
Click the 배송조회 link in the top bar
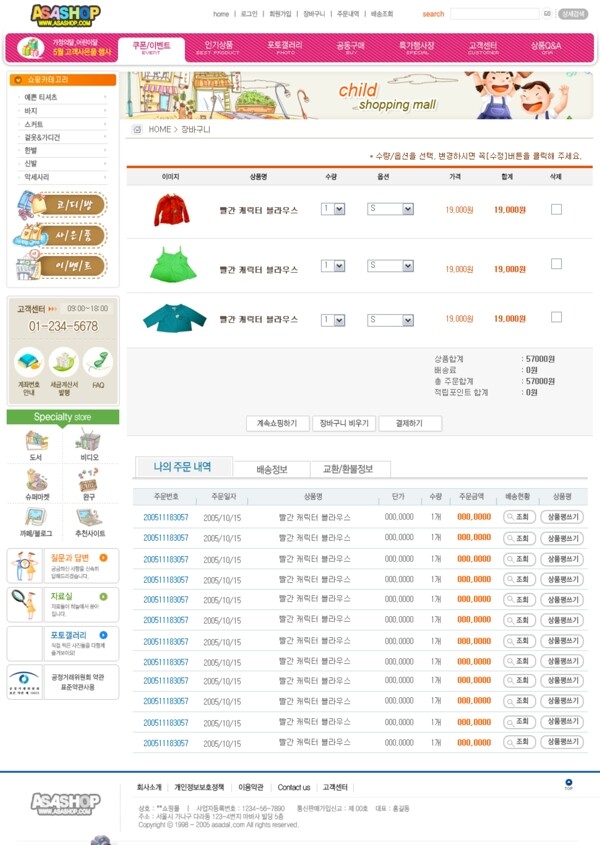point(382,14)
